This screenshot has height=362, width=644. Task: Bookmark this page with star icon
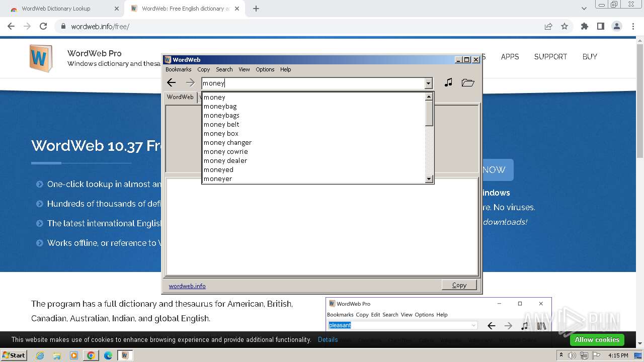pyautogui.click(x=565, y=26)
